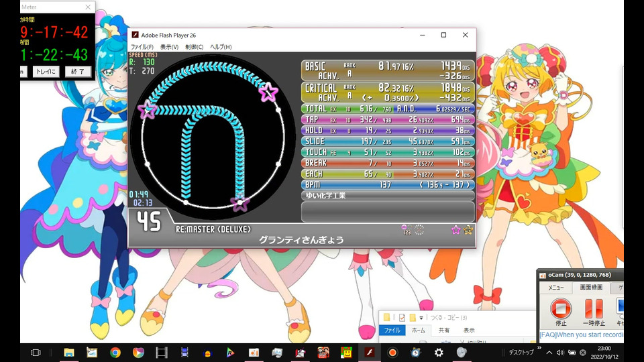Click the ゆい化学工業 label row
The height and width of the screenshot is (362, 644).
pyautogui.click(x=388, y=196)
